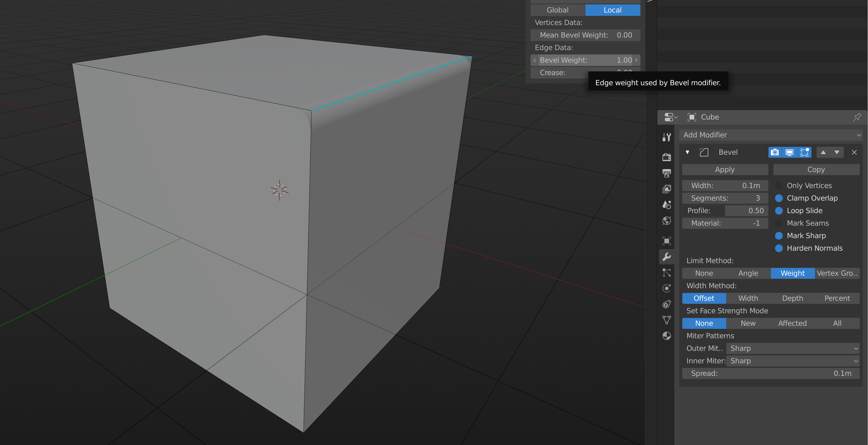Open the Add Modifier dropdown
Image resolution: width=868 pixels, height=445 pixels.
(x=770, y=135)
